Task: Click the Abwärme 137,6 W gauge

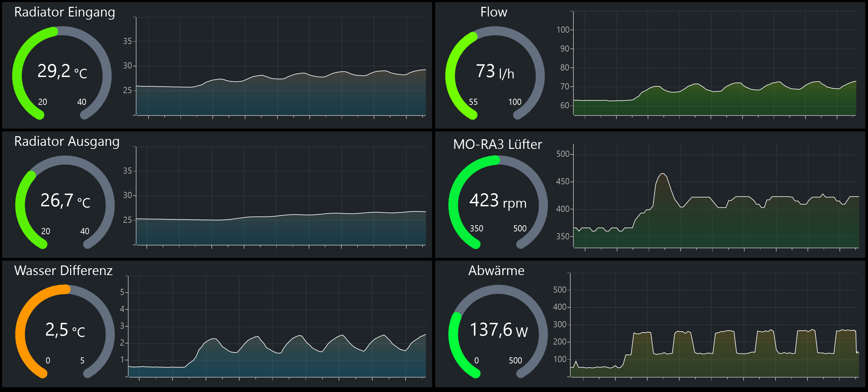Action: tap(498, 330)
